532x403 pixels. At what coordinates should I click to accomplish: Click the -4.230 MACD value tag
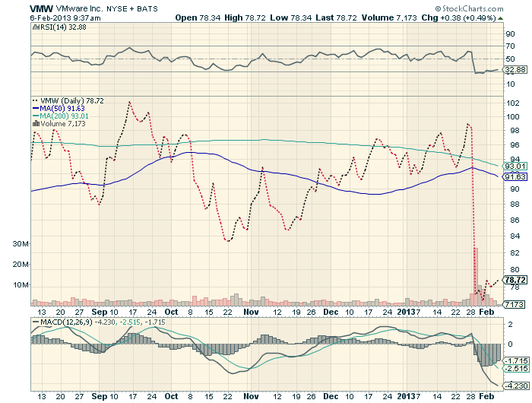click(517, 386)
